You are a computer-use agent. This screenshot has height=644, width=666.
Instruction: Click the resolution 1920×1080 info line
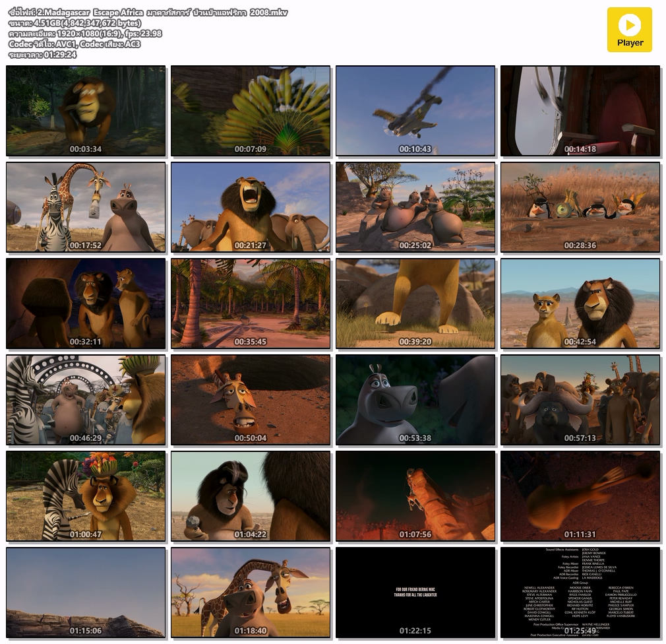[x=85, y=34]
